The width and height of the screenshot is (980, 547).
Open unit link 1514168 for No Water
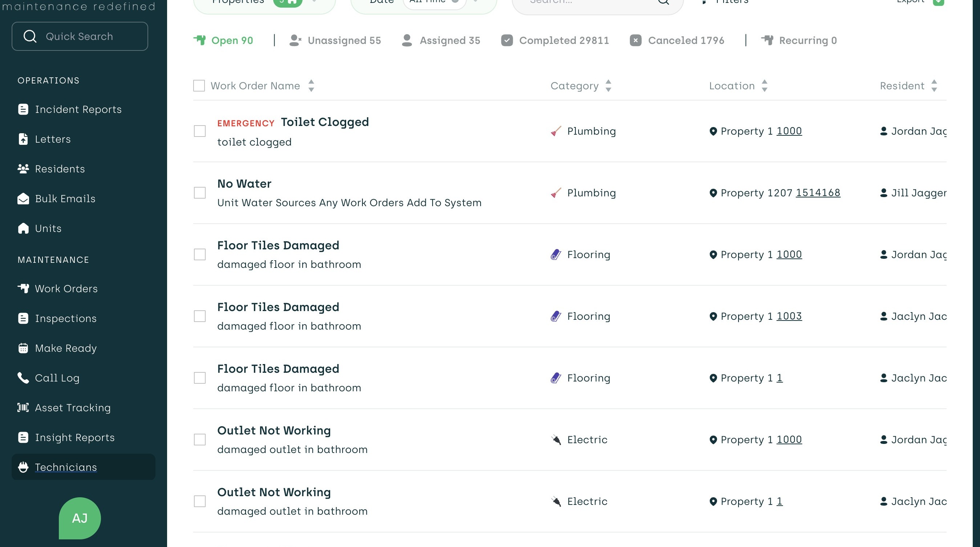(x=818, y=193)
